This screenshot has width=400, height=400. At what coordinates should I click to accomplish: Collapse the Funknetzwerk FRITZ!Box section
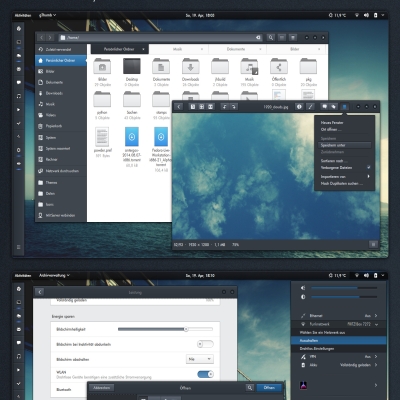point(376,324)
